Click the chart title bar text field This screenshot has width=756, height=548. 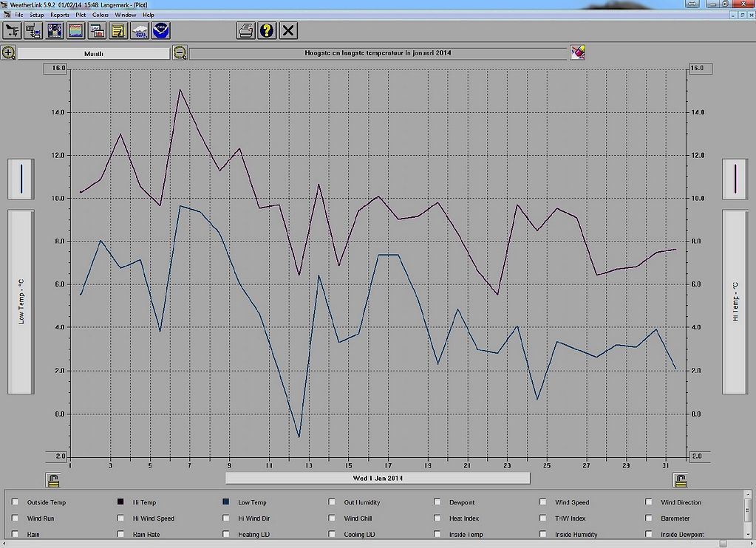pos(378,53)
